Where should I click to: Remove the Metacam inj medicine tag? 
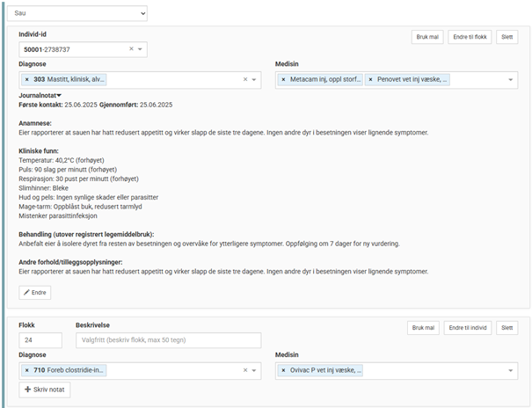(285, 80)
